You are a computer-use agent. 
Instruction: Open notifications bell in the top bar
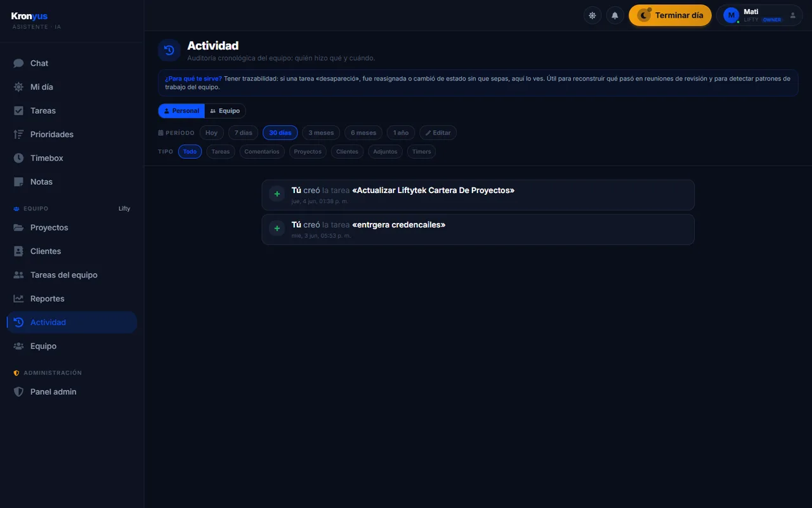615,15
